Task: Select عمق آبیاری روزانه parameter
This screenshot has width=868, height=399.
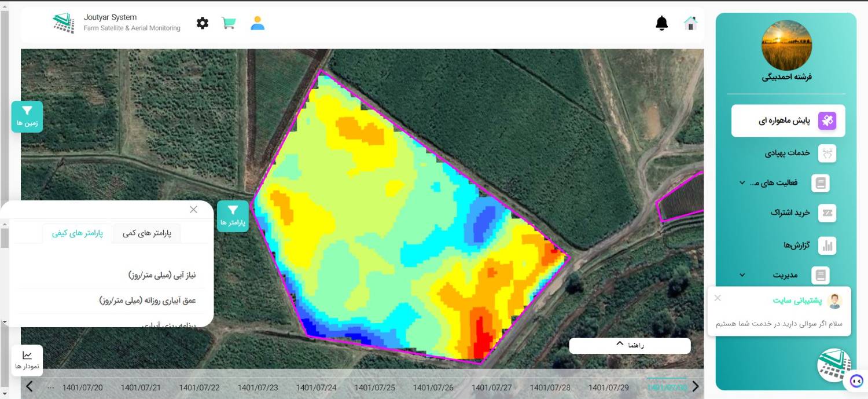Action: tap(148, 301)
